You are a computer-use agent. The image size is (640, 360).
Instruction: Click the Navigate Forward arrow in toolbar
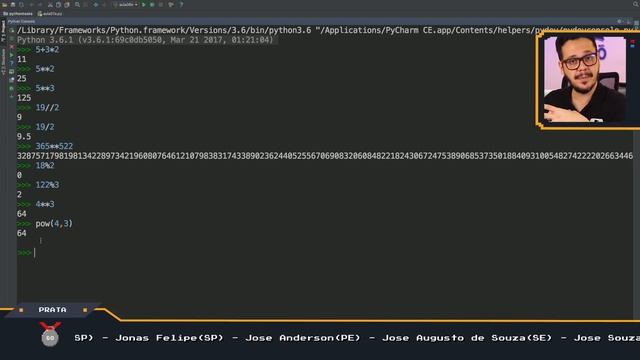104,5
